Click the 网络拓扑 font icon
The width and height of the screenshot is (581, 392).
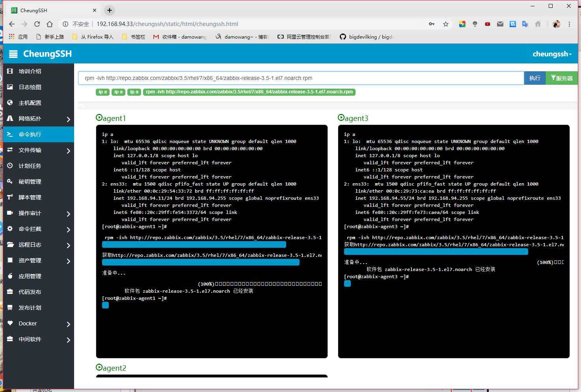(10, 118)
